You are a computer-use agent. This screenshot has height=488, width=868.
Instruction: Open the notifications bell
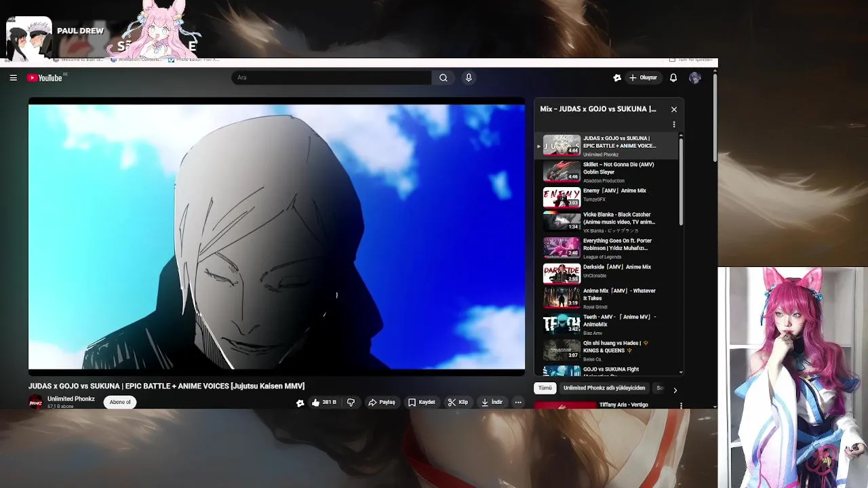tap(673, 78)
